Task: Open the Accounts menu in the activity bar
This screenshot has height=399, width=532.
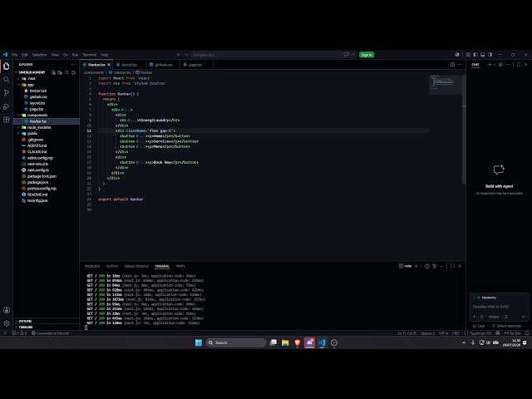Action: [7, 310]
